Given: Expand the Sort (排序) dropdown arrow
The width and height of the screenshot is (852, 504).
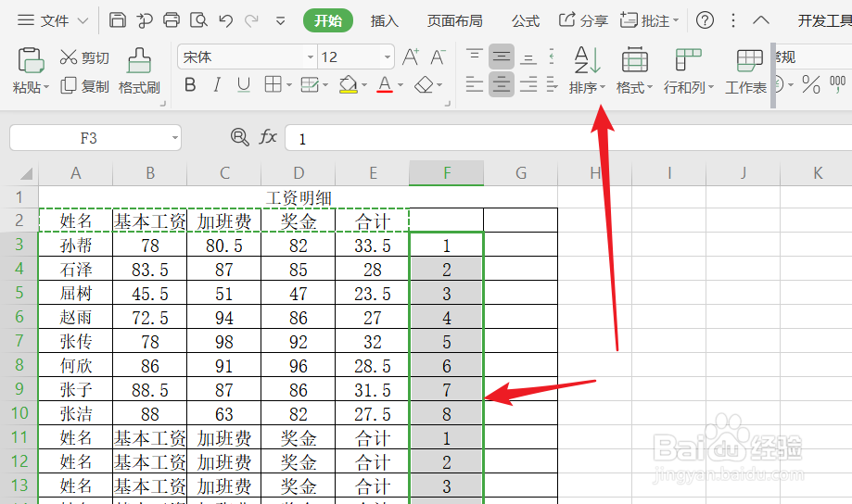Looking at the screenshot, I should coord(603,87).
